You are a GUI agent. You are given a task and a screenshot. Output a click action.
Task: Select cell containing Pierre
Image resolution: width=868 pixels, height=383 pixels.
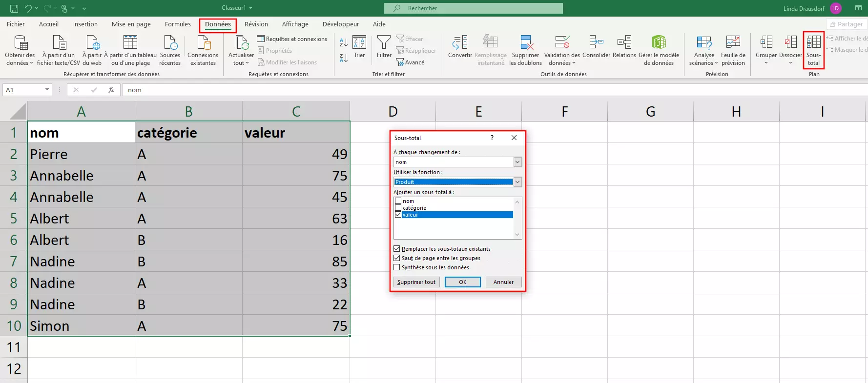click(82, 154)
